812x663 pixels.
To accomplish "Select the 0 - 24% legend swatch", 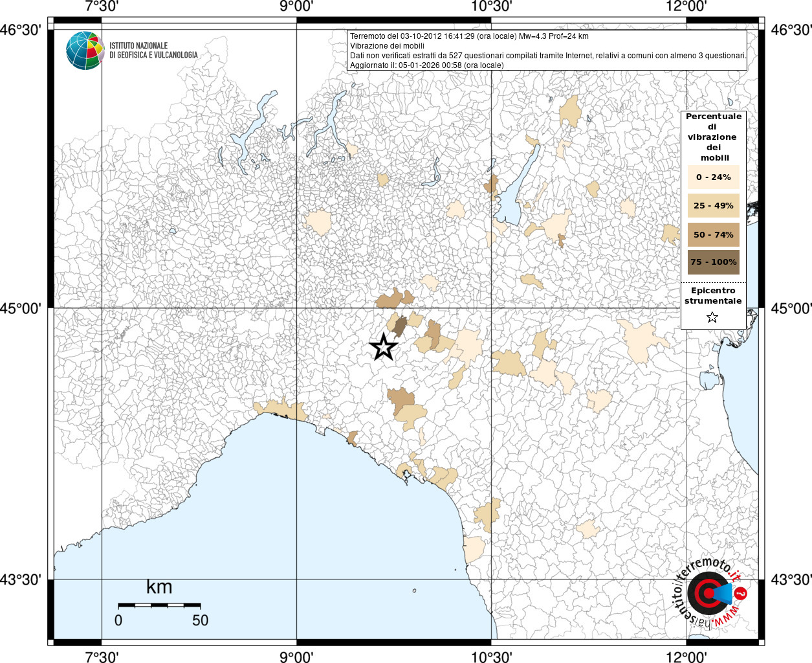I will pos(714,177).
